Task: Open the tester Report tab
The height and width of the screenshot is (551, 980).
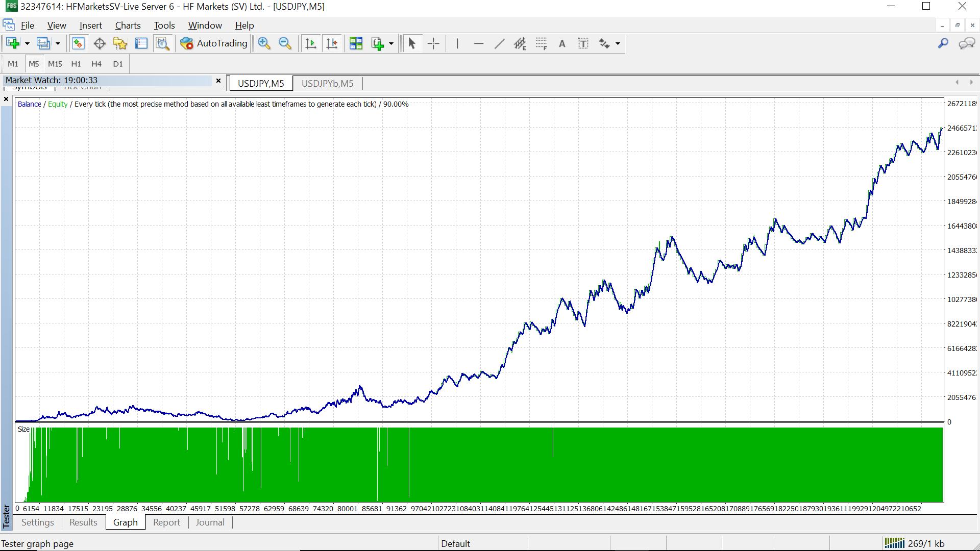Action: 166,522
